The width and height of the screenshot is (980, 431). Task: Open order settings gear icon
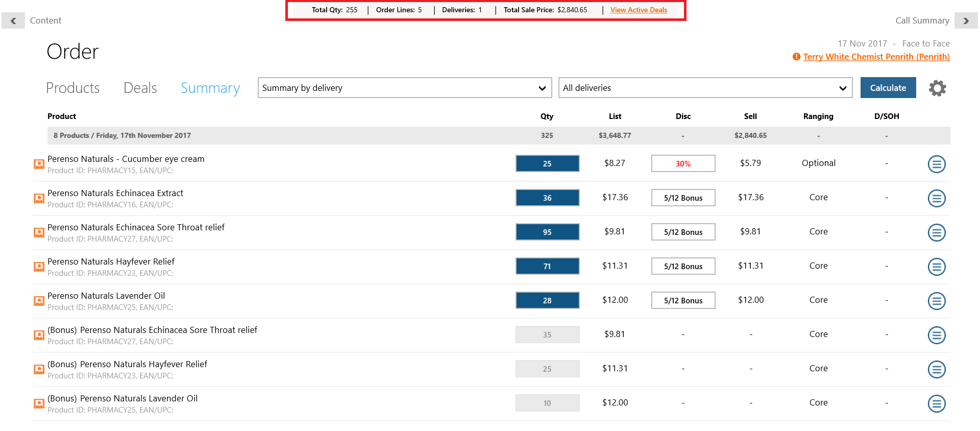coord(937,88)
